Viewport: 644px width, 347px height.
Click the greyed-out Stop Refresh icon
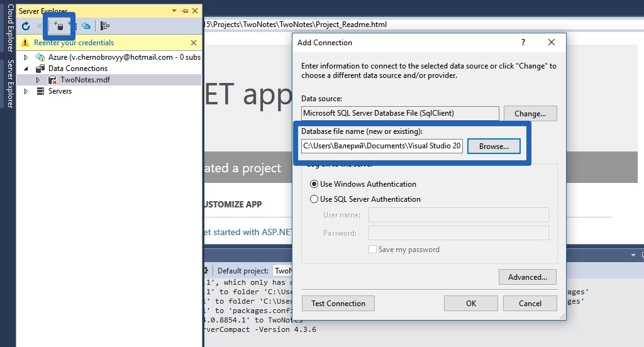pyautogui.click(x=40, y=26)
